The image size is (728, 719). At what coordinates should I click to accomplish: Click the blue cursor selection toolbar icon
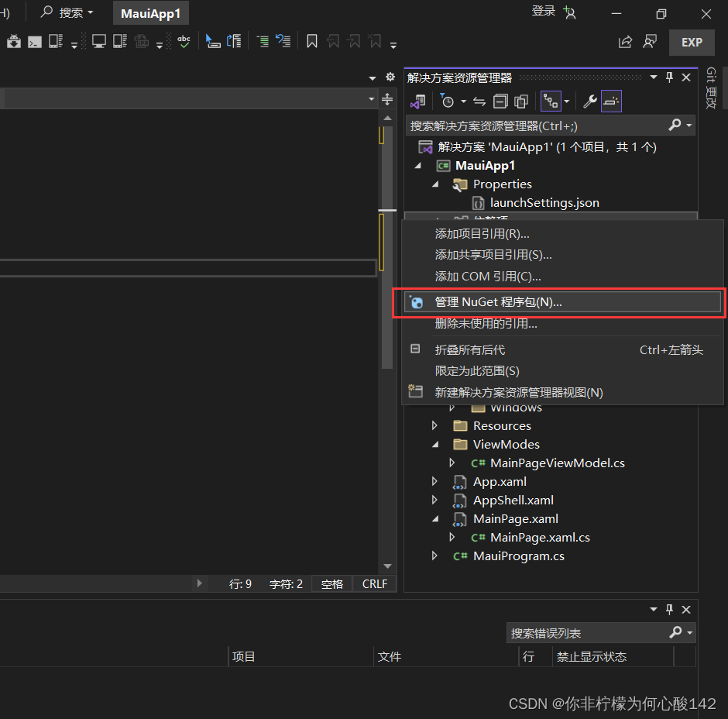(x=213, y=41)
